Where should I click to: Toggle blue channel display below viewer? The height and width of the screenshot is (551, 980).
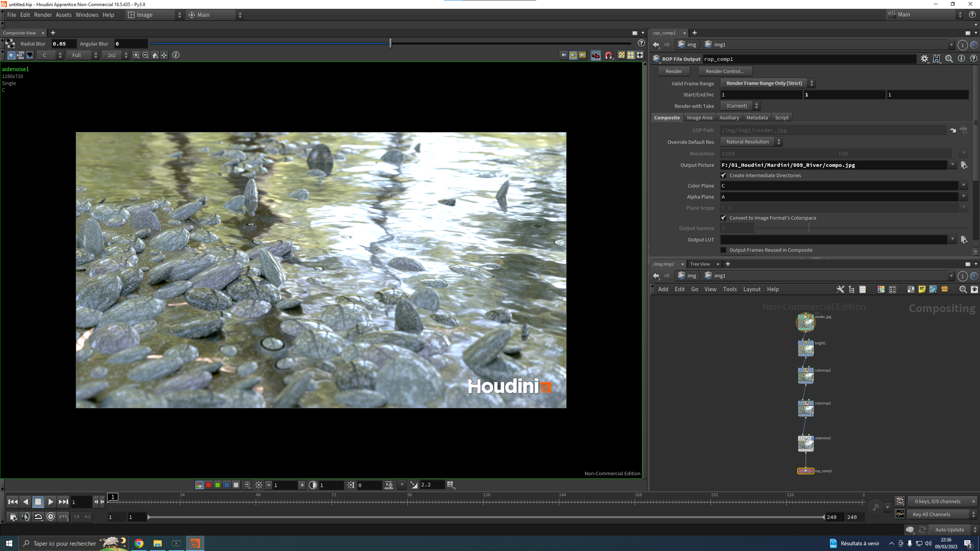click(227, 485)
